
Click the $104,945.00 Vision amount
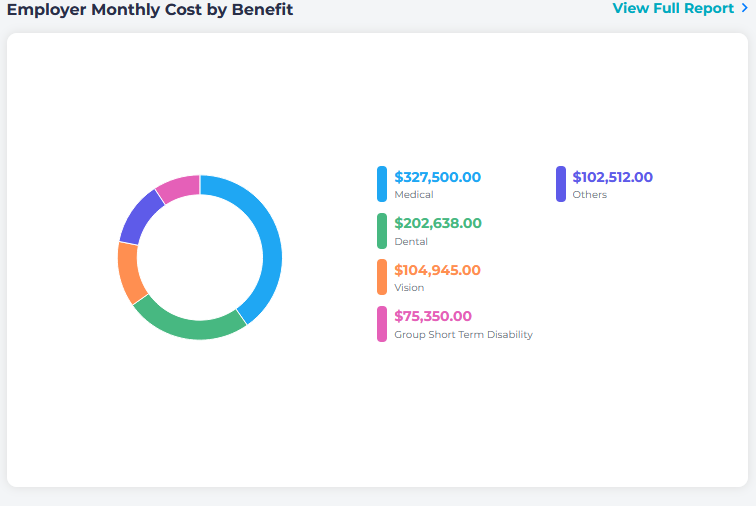(x=437, y=270)
